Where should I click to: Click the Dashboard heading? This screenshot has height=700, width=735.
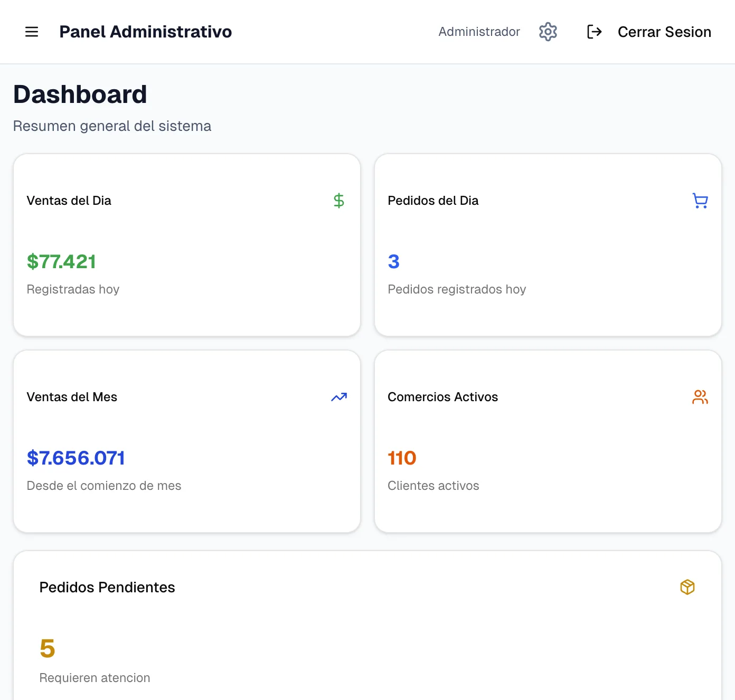coord(80,94)
